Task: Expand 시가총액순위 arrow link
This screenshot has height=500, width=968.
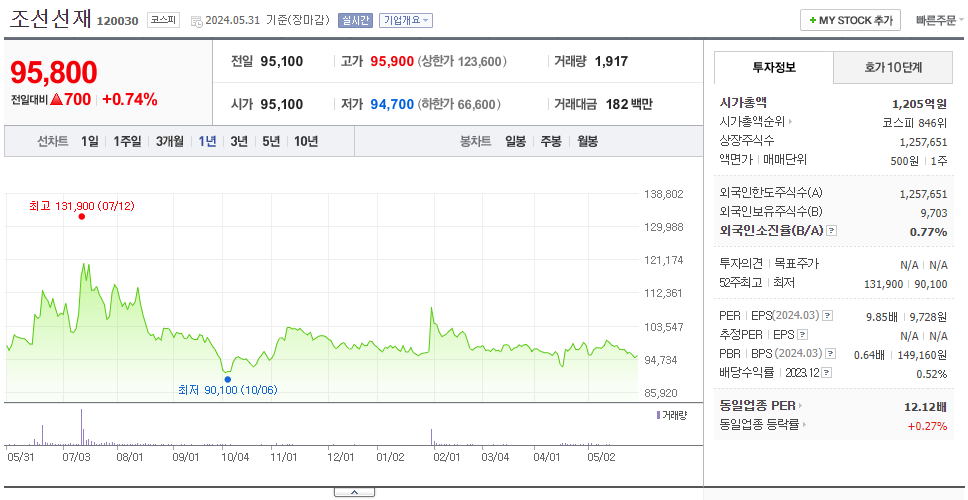Action: [x=790, y=122]
